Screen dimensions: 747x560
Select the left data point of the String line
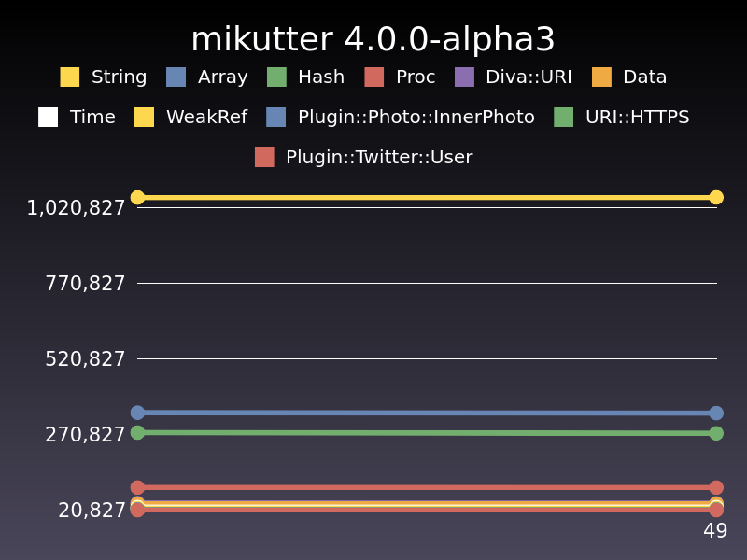137,197
